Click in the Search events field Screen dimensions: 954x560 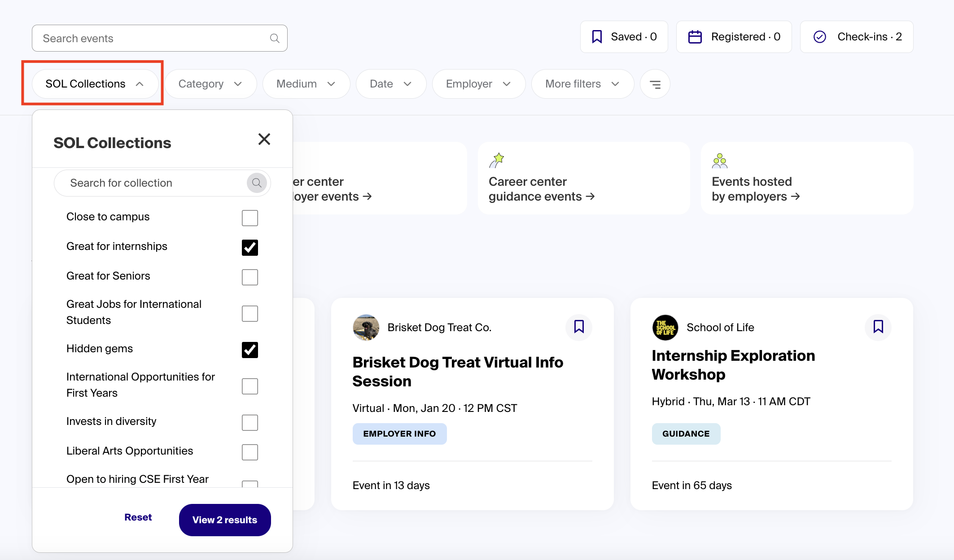point(160,38)
